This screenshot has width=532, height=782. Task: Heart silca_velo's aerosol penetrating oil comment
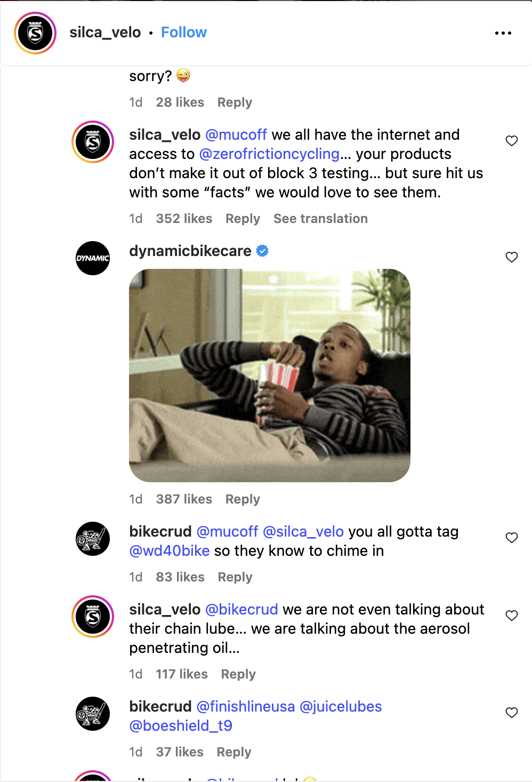point(512,616)
